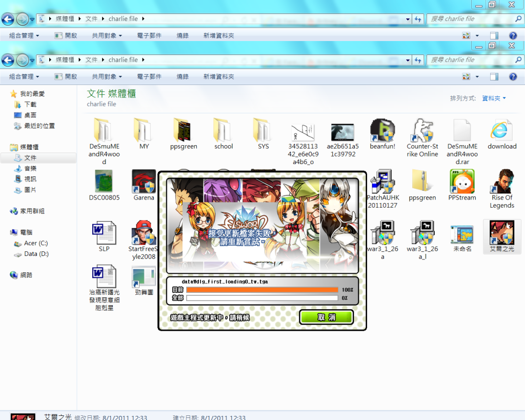Click 電子郵件 in the front window toolbar
The height and width of the screenshot is (420, 525).
click(x=149, y=77)
